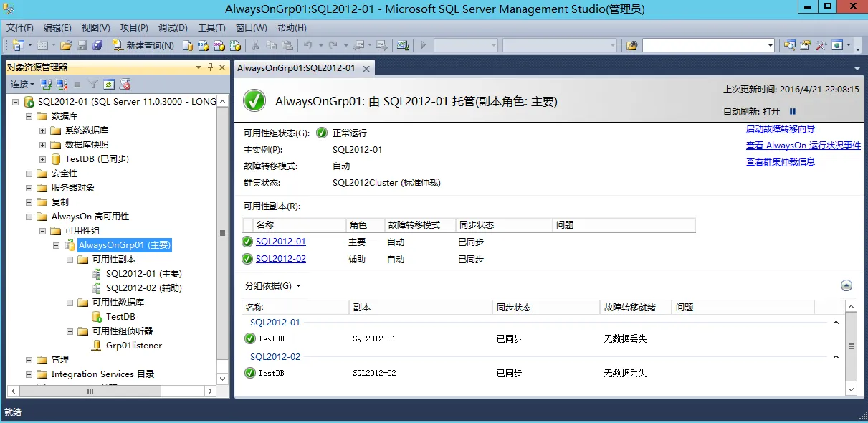Open the Registered Servers icon
The height and width of the screenshot is (423, 868).
pos(789,45)
